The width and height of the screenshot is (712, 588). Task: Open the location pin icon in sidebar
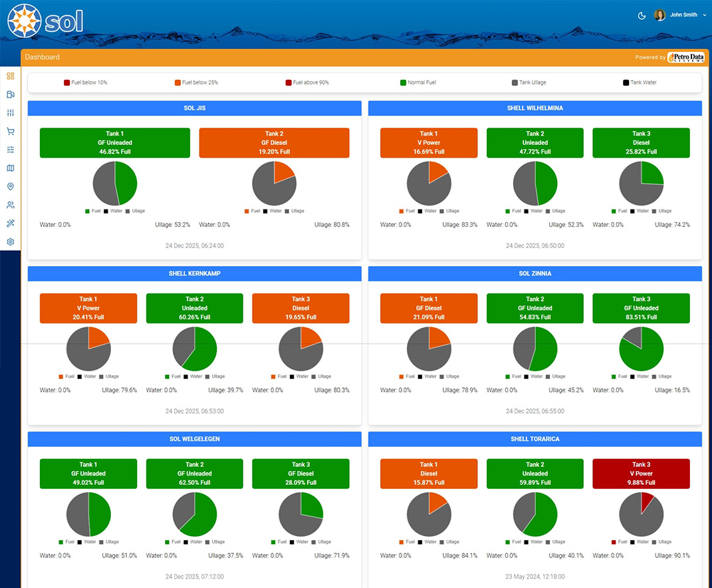11,186
